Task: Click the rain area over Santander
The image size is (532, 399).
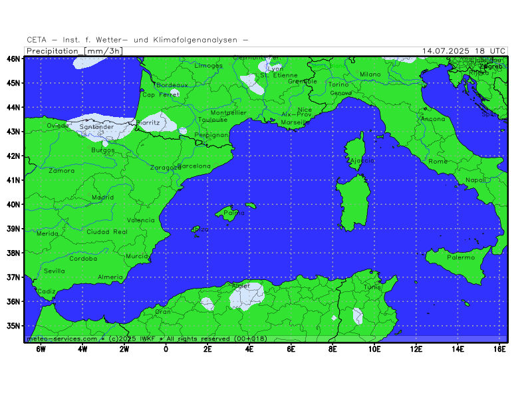Action: coord(102,127)
